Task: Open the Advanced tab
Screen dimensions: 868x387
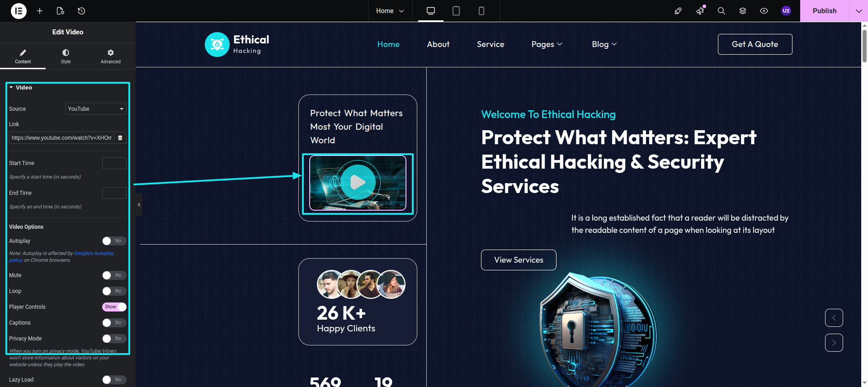Action: (x=110, y=56)
